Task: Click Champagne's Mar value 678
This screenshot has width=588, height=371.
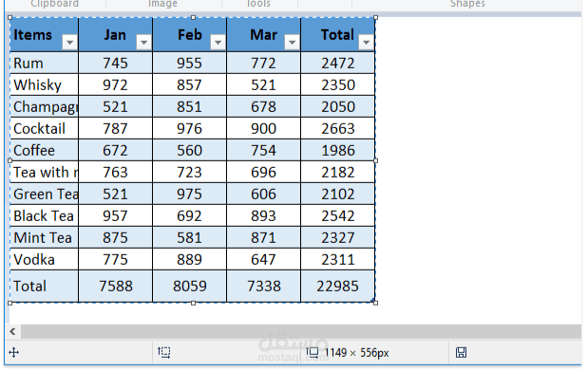Action: (264, 107)
